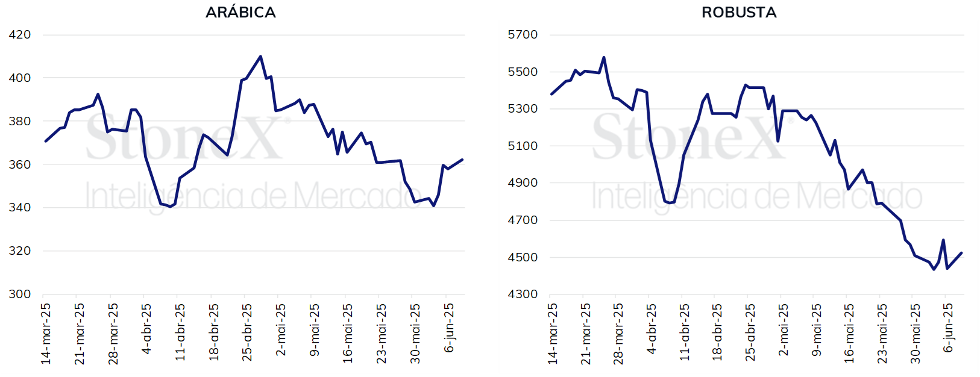Click the 14-mar-25 date on Robusta chart
Viewport: 980px width, 377px height.
553,334
